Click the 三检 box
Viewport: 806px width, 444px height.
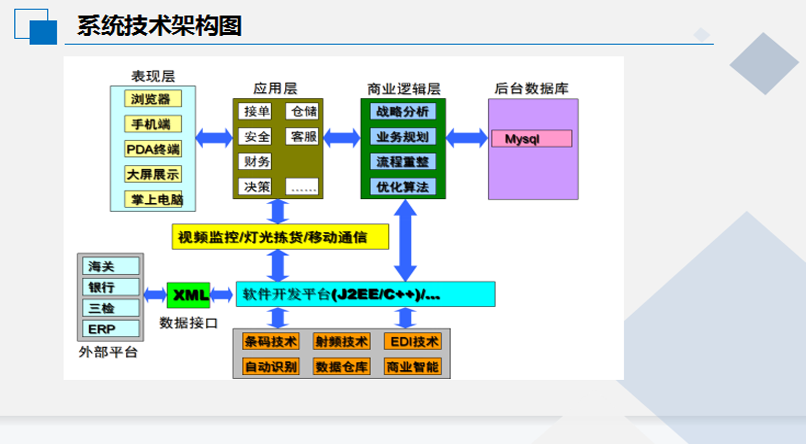coord(111,308)
